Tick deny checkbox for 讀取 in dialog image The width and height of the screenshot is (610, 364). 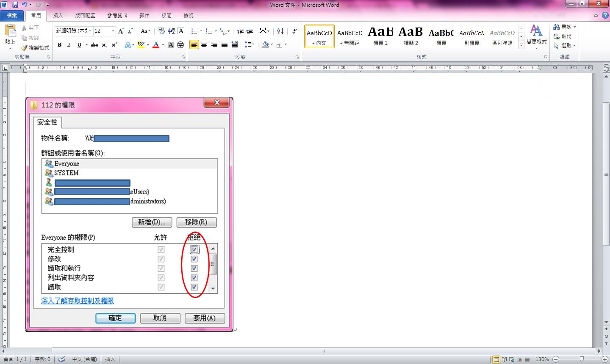(194, 287)
